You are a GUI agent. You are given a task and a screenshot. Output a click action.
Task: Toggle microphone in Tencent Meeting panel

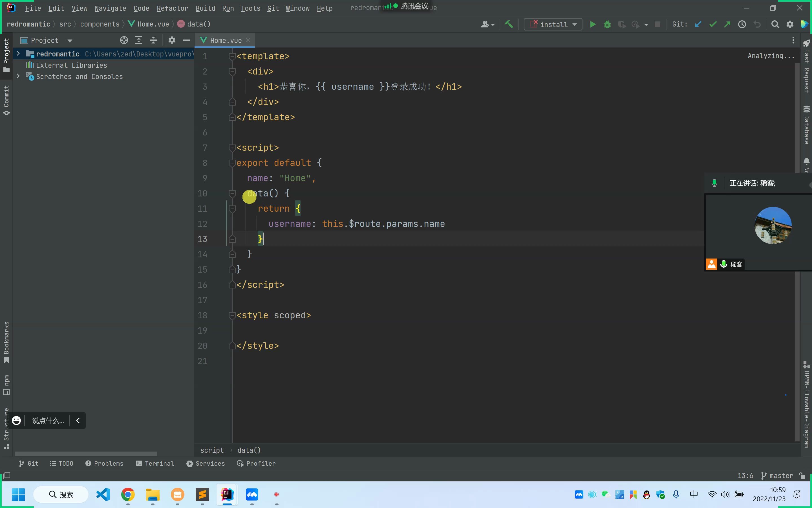714,183
